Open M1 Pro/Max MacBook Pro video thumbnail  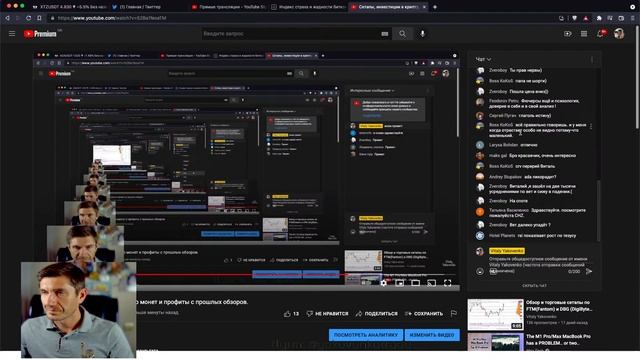[495, 342]
